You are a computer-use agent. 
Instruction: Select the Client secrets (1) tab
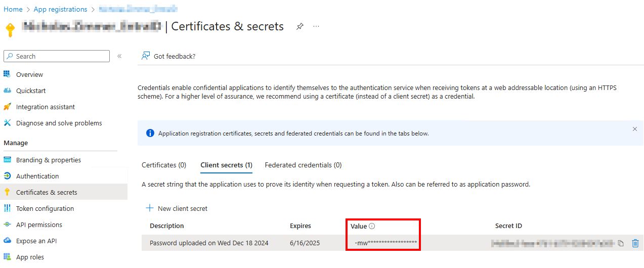[226, 165]
